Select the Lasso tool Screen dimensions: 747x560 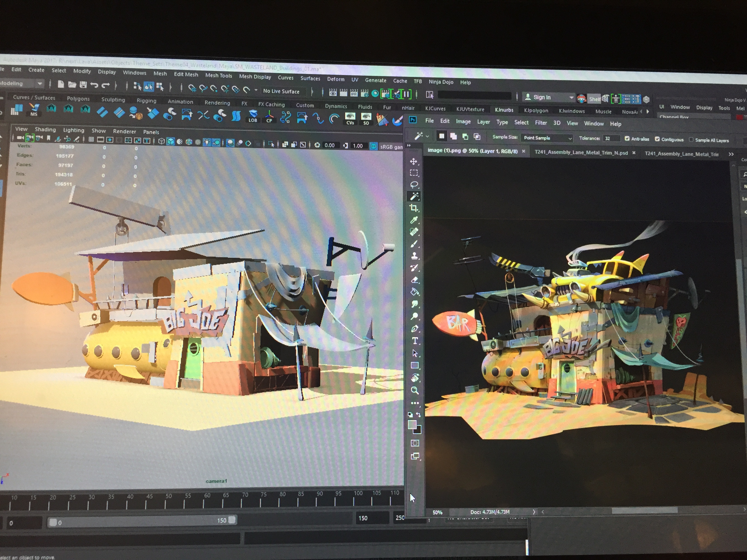click(x=414, y=185)
